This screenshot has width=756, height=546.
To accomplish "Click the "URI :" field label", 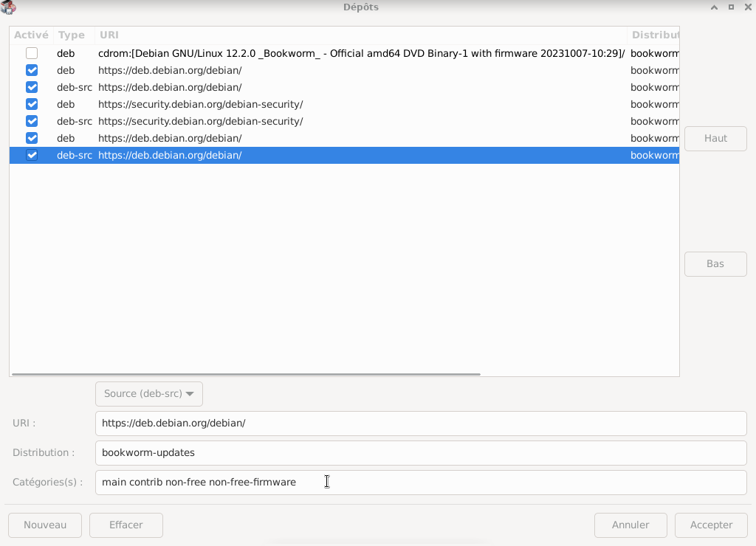I will (x=24, y=423).
